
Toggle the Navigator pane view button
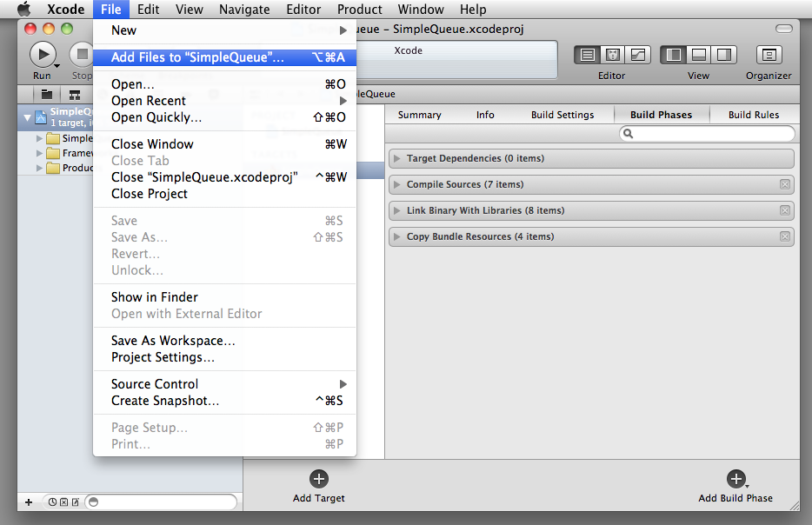pyautogui.click(x=673, y=55)
